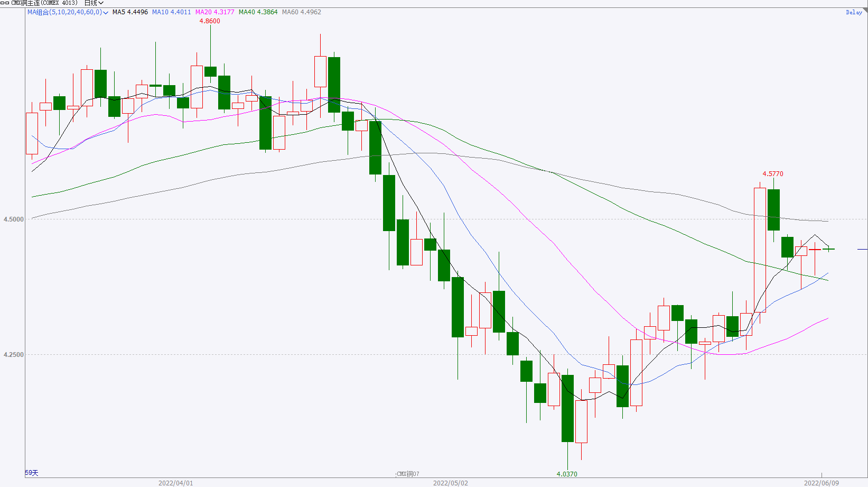Click the 4.5000 price axis label
The height and width of the screenshot is (487, 868).
tap(14, 219)
